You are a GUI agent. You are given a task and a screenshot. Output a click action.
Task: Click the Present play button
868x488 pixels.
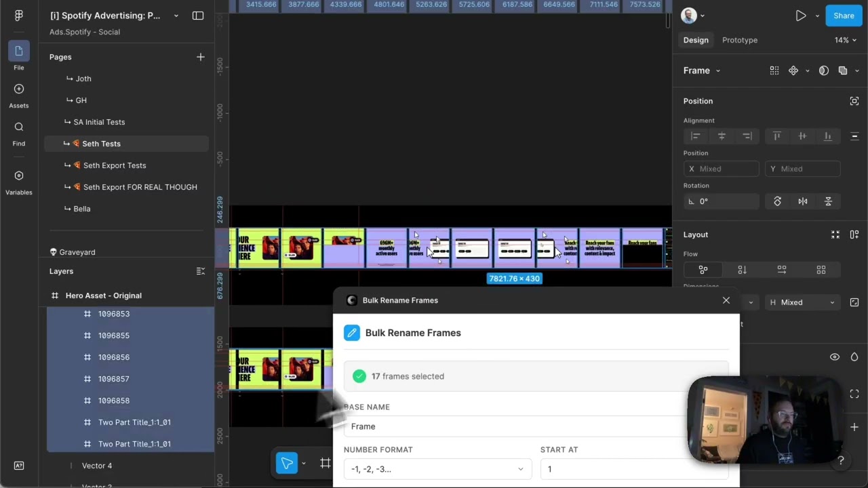pos(801,16)
